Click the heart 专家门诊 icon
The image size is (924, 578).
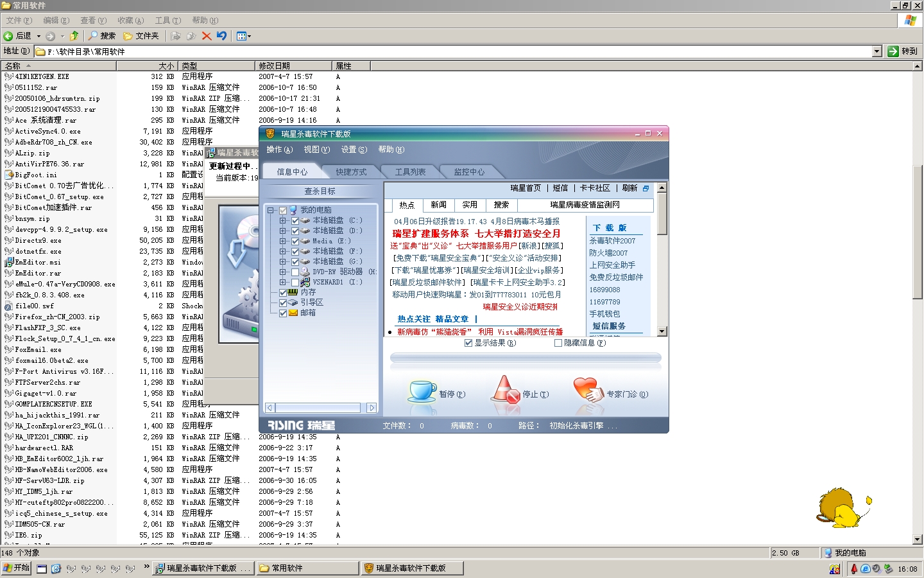[588, 389]
